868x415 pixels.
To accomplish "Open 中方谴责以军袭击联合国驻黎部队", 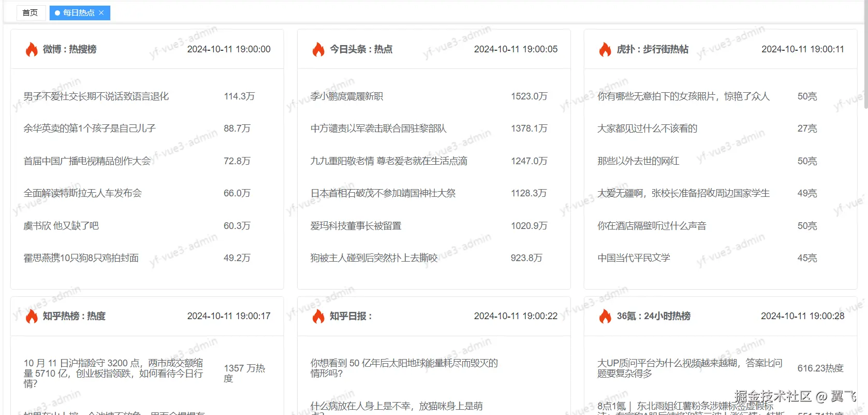I will tap(378, 128).
